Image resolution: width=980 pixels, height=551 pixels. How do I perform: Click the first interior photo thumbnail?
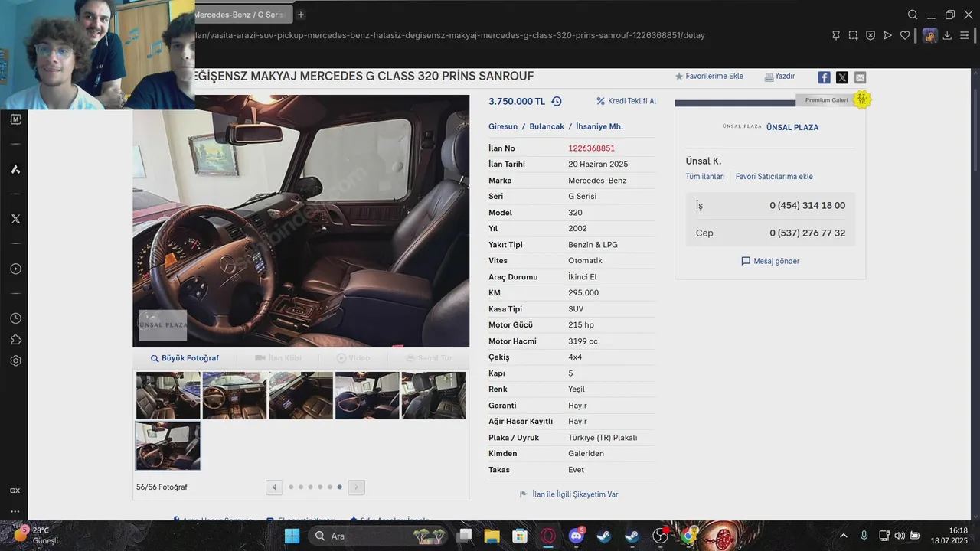pyautogui.click(x=168, y=396)
